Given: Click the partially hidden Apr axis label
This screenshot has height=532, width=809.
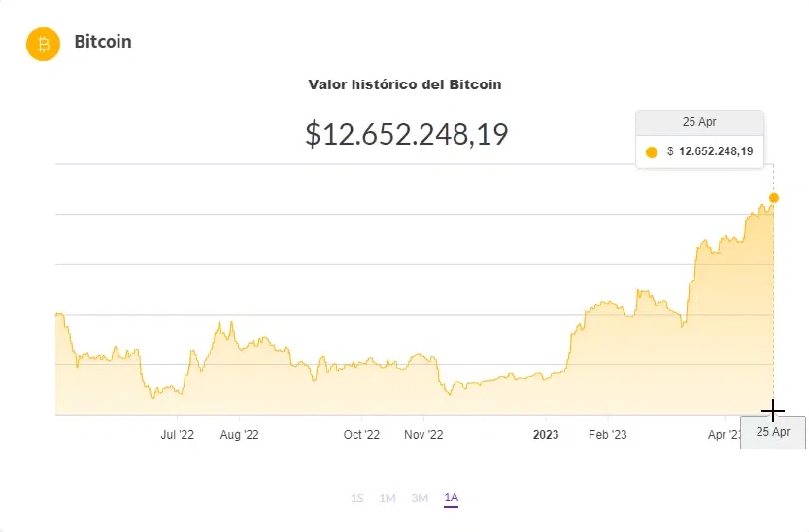Looking at the screenshot, I should (724, 435).
